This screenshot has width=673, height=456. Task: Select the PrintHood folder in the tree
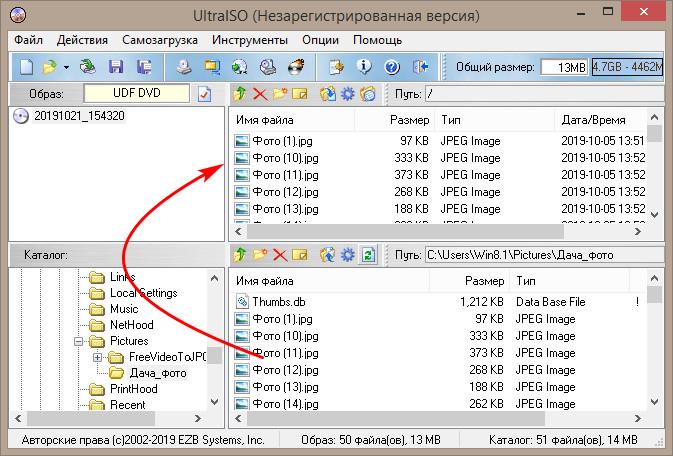coord(133,389)
